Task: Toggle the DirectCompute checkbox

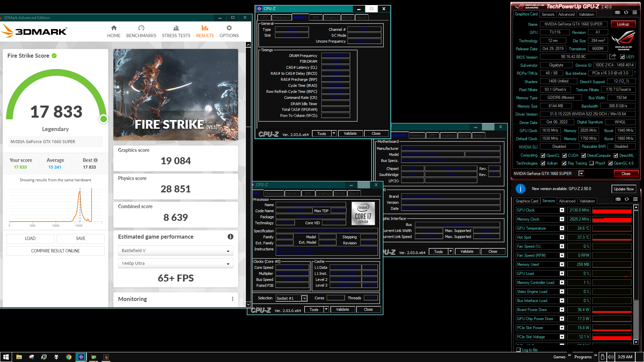Action: tap(584, 156)
